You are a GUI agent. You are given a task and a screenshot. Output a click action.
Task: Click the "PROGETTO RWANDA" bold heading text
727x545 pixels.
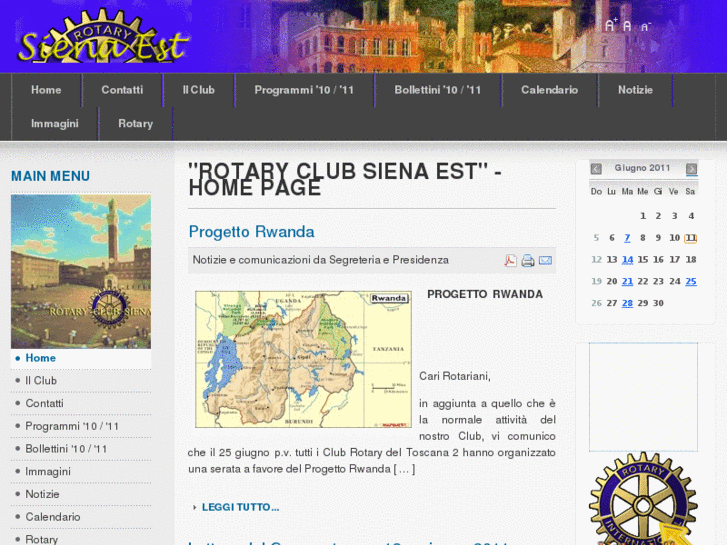tap(485, 295)
